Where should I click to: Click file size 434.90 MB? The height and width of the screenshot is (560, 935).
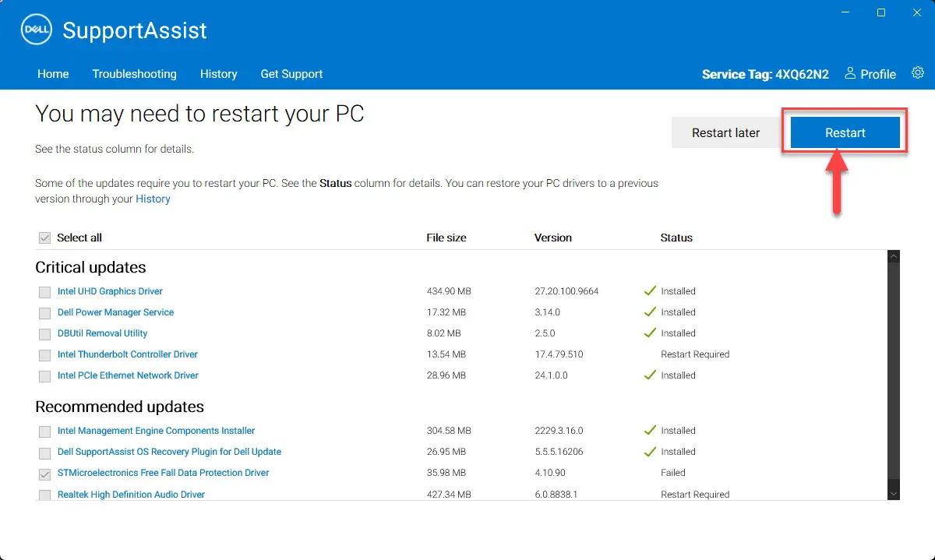(x=449, y=291)
